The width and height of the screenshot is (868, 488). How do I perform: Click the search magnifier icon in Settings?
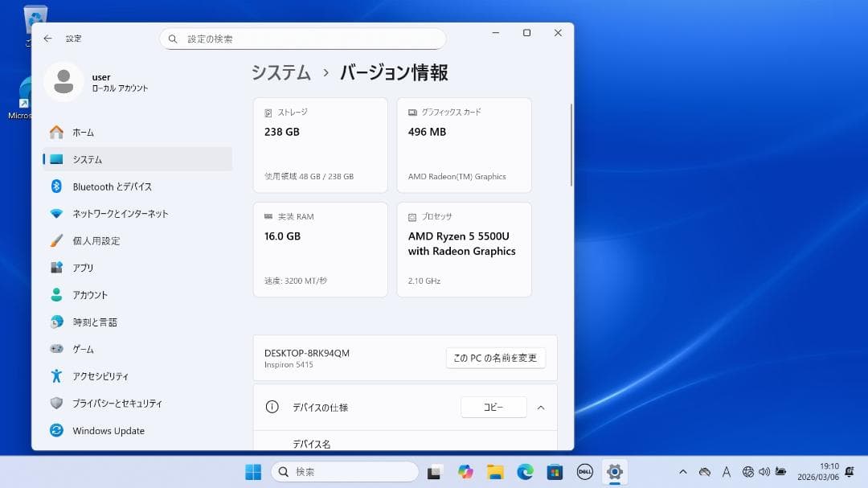(x=173, y=39)
